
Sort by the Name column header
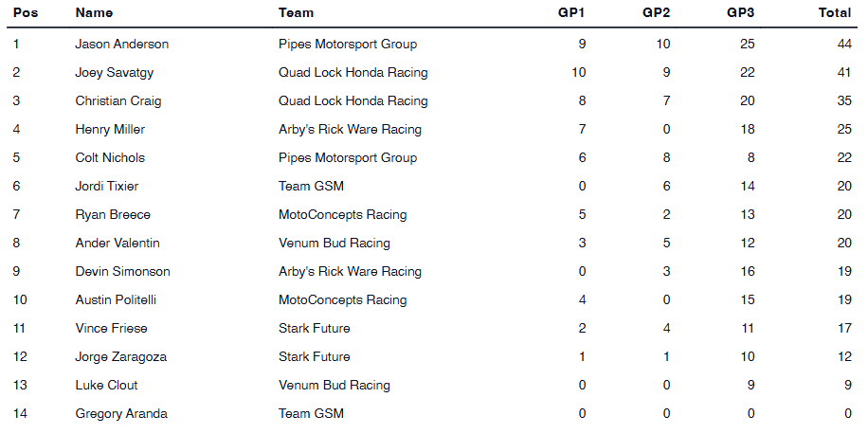94,13
